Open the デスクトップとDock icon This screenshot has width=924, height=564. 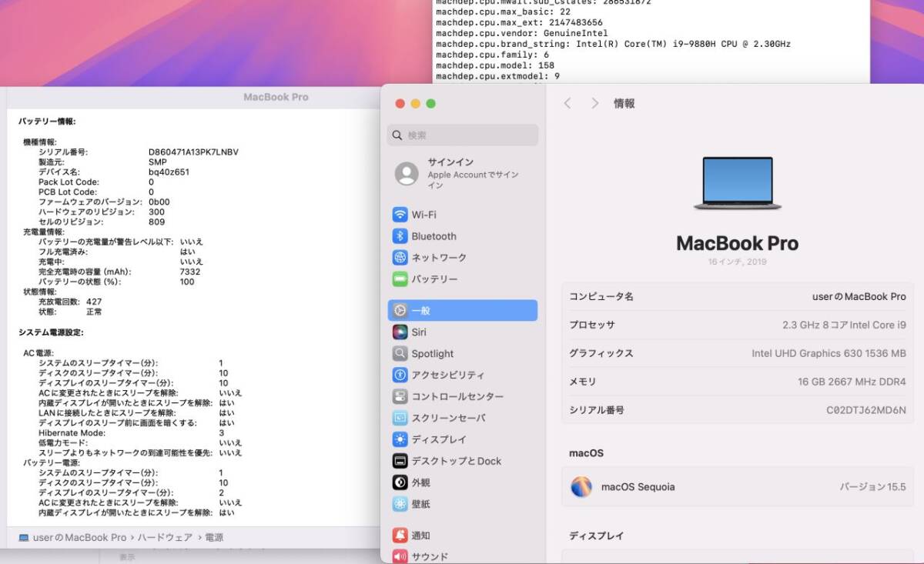point(400,462)
